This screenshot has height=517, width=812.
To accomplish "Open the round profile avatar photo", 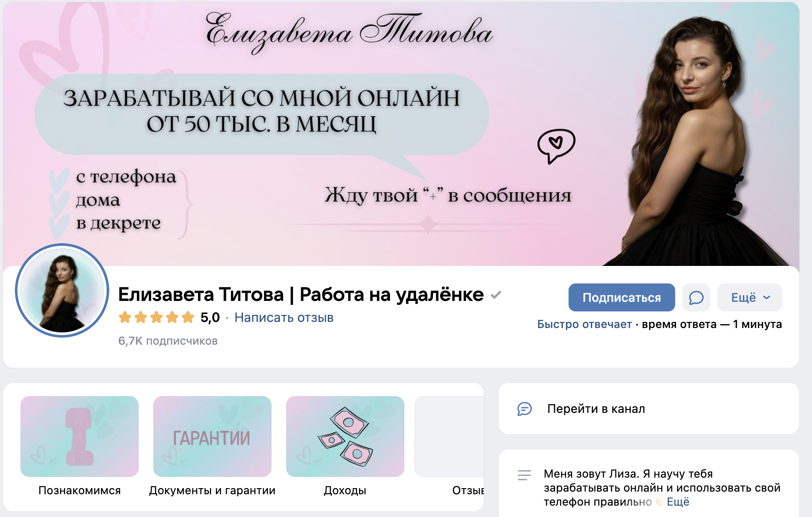I will pos(62,290).
